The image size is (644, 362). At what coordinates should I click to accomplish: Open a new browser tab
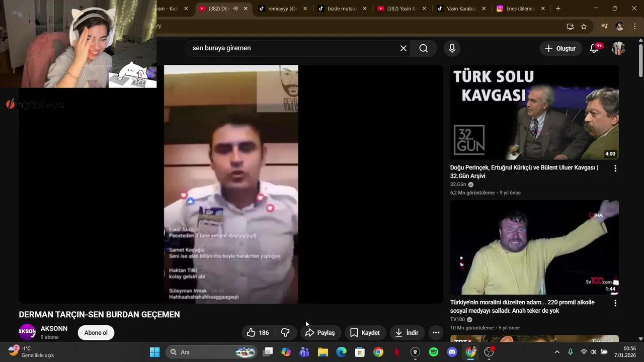(x=558, y=9)
